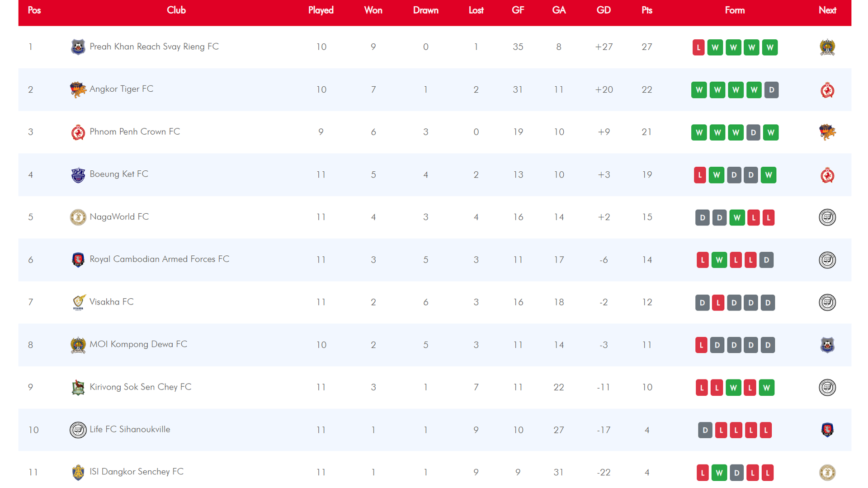Open Phnom Penh Crown FC club link
This screenshot has width=868, height=488.
click(135, 131)
